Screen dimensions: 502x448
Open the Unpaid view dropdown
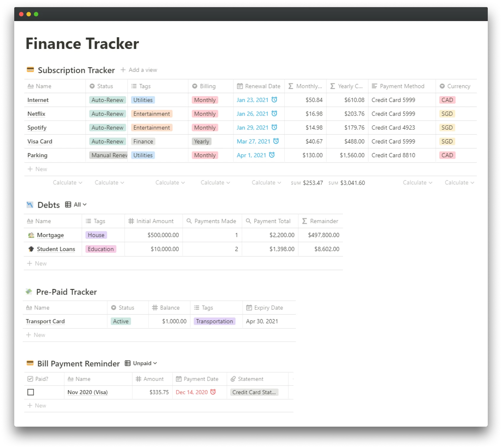click(x=145, y=363)
